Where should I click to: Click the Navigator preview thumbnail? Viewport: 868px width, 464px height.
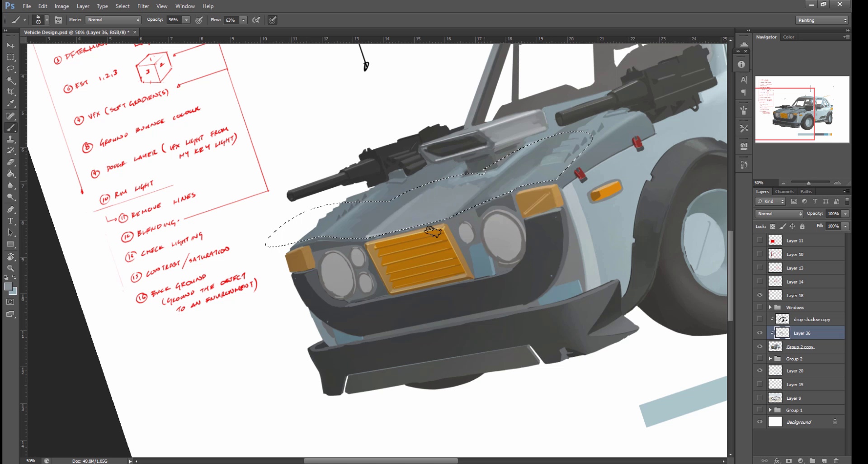coord(802,109)
